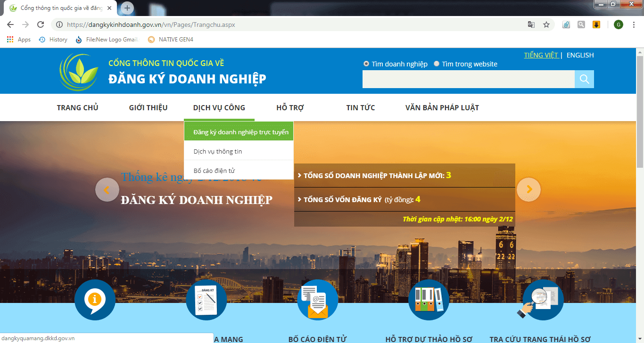Open the orange info speech-bubble icon
The image size is (644, 343).
click(x=95, y=300)
